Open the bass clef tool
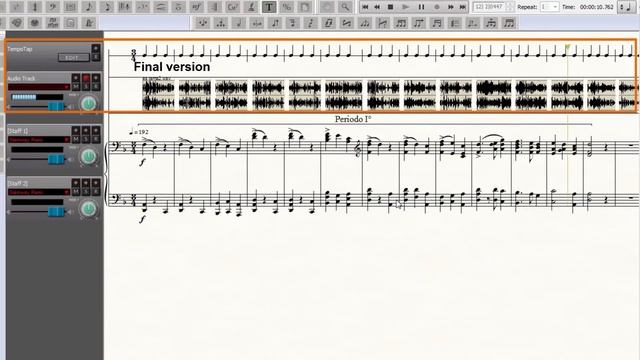 (53, 7)
